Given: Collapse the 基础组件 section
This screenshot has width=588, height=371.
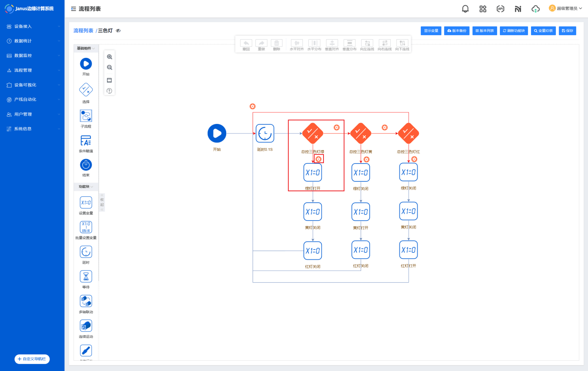Looking at the screenshot, I should point(86,48).
